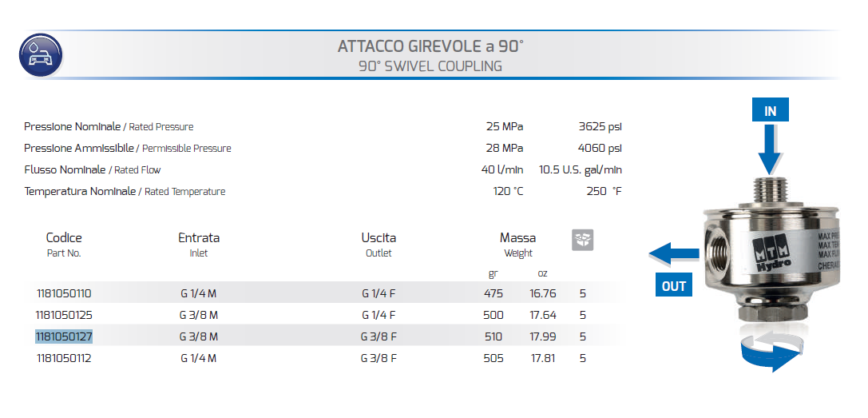Viewport: 868px width, 418px height.
Task: Click part number 1181050125
Action: pyautogui.click(x=63, y=315)
